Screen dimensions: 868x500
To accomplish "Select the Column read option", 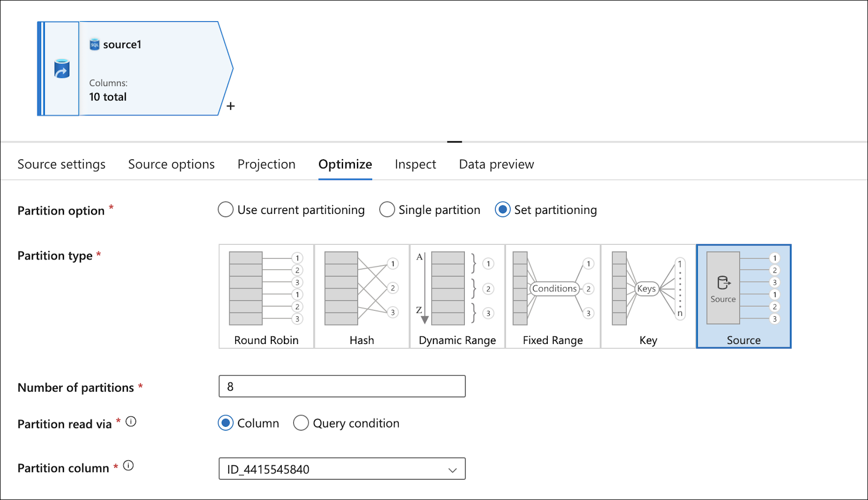I will (x=225, y=423).
